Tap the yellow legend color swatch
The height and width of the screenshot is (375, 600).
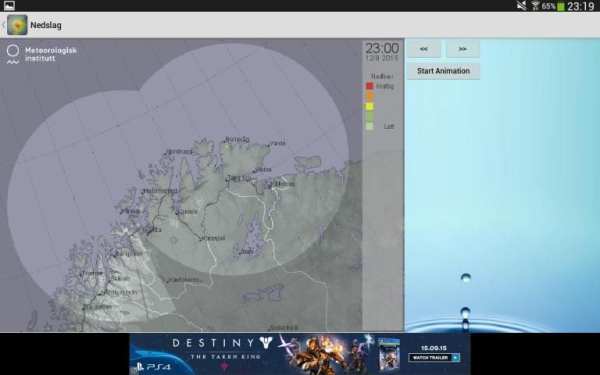pos(370,106)
